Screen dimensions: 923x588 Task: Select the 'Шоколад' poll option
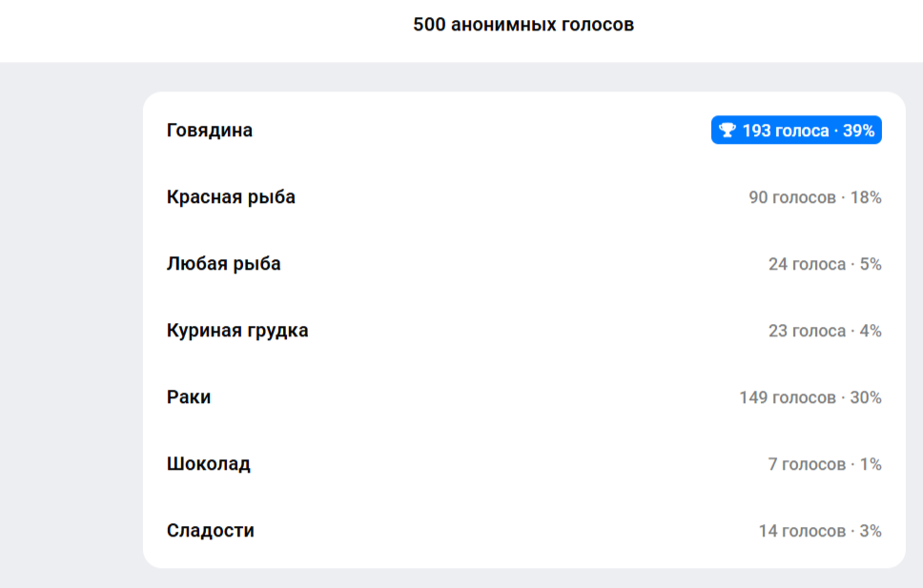pos(209,464)
